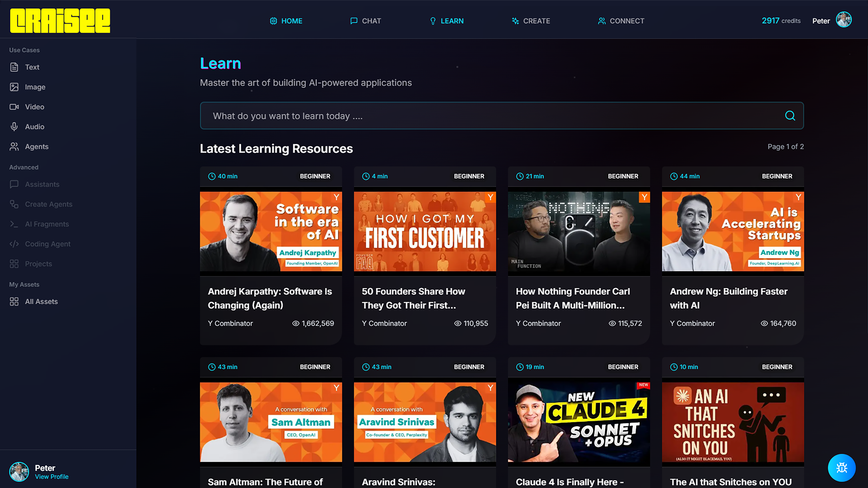The image size is (868, 488).
Task: Click the Home chip icon
Action: click(273, 21)
